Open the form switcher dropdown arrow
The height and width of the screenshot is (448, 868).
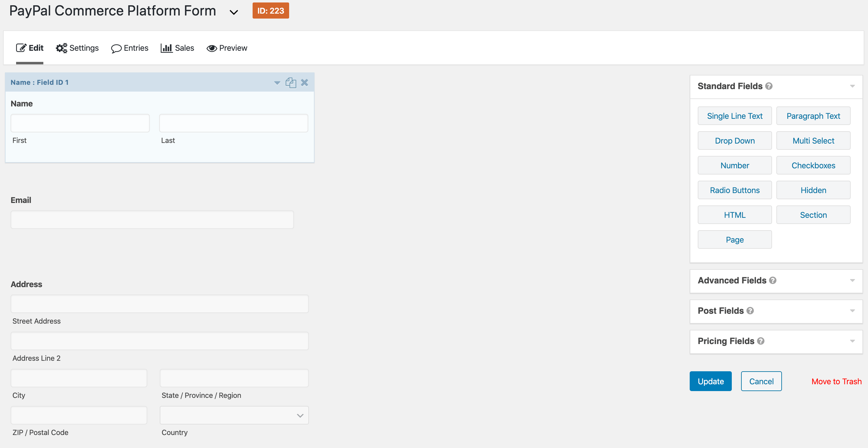point(233,12)
